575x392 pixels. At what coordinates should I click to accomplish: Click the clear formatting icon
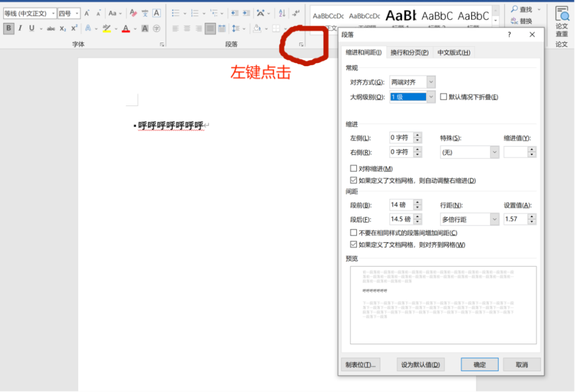(133, 13)
